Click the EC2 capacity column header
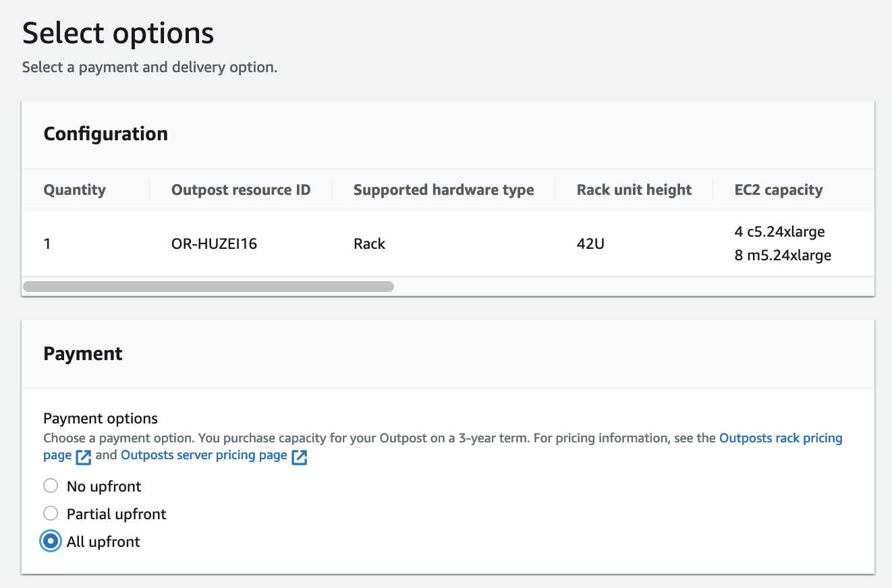892x588 pixels. tap(778, 190)
